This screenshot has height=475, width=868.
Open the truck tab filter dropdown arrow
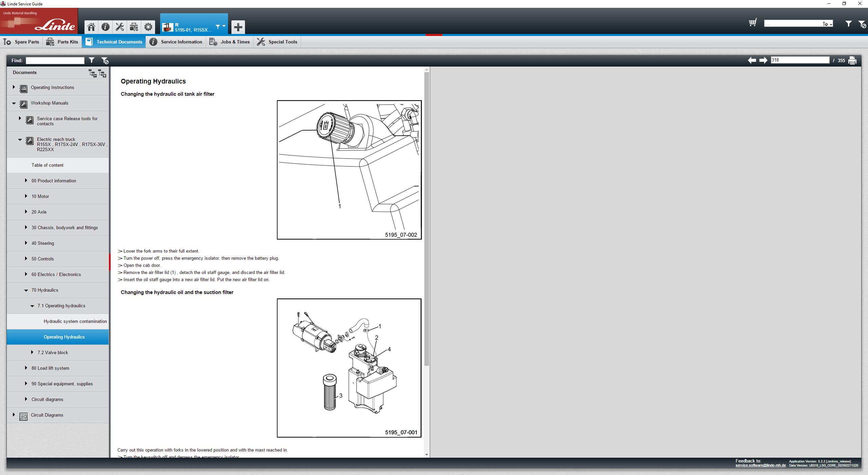[x=224, y=26]
